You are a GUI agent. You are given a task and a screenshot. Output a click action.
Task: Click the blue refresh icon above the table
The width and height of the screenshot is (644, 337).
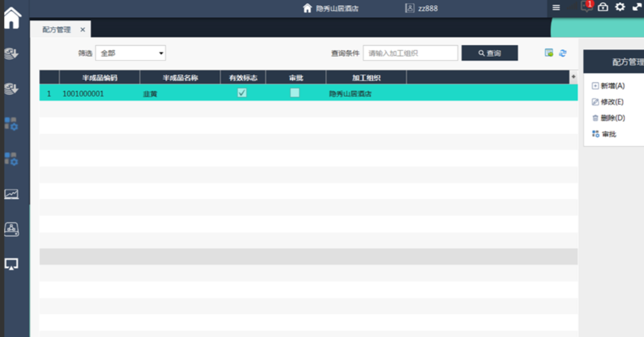[x=563, y=53]
